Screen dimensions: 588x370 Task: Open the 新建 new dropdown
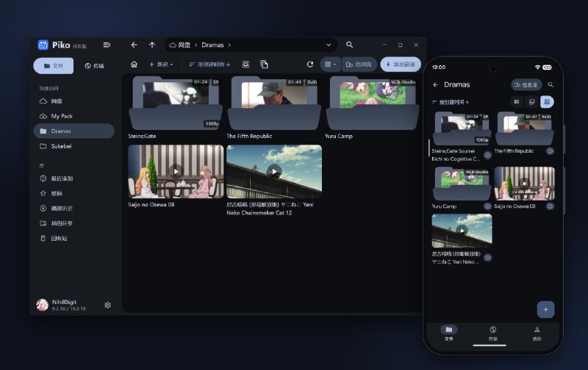[x=161, y=65]
